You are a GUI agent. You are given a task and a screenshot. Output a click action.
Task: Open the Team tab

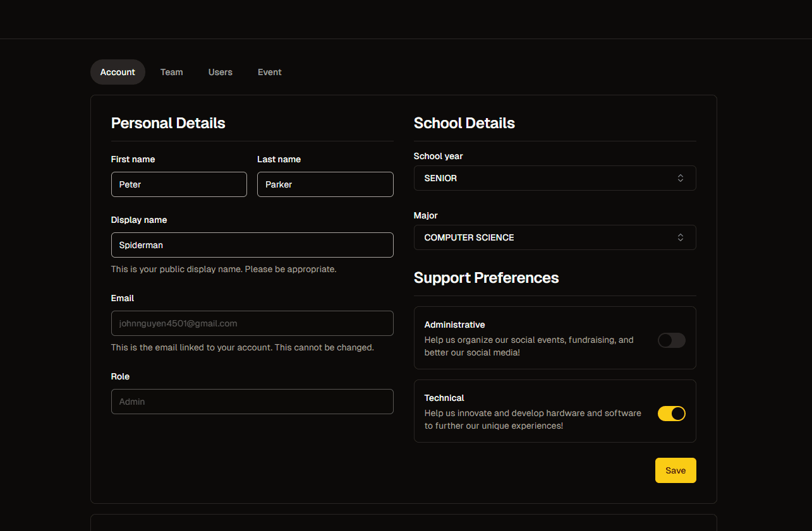[171, 72]
